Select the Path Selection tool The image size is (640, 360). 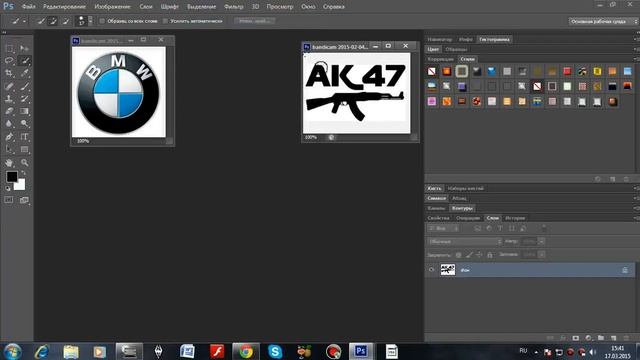pyautogui.click(x=9, y=149)
